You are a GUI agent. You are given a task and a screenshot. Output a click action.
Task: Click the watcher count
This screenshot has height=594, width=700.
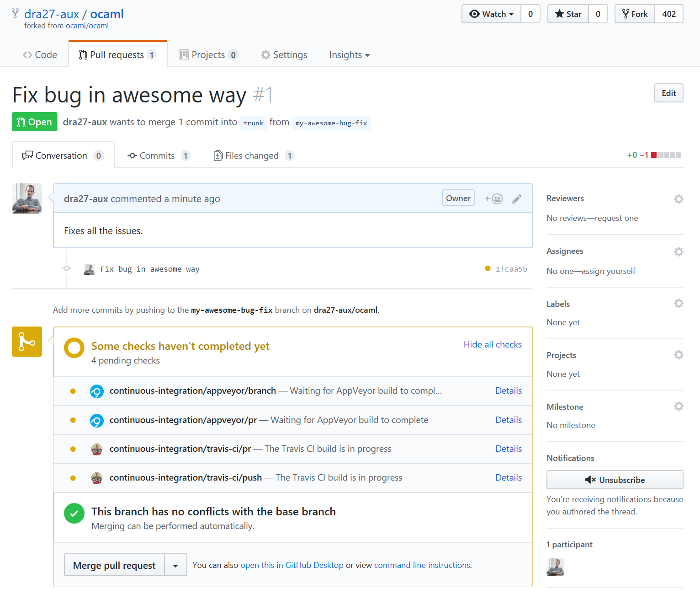pyautogui.click(x=530, y=14)
